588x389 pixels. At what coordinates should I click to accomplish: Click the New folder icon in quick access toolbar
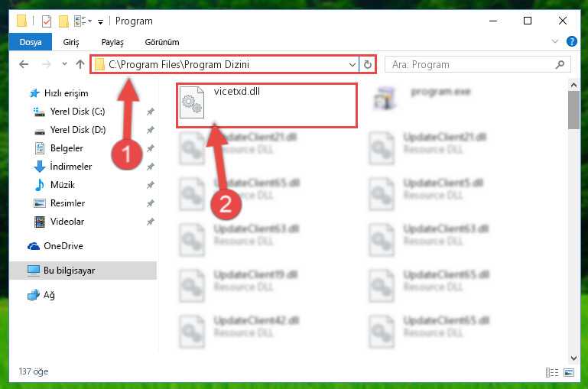pos(63,21)
